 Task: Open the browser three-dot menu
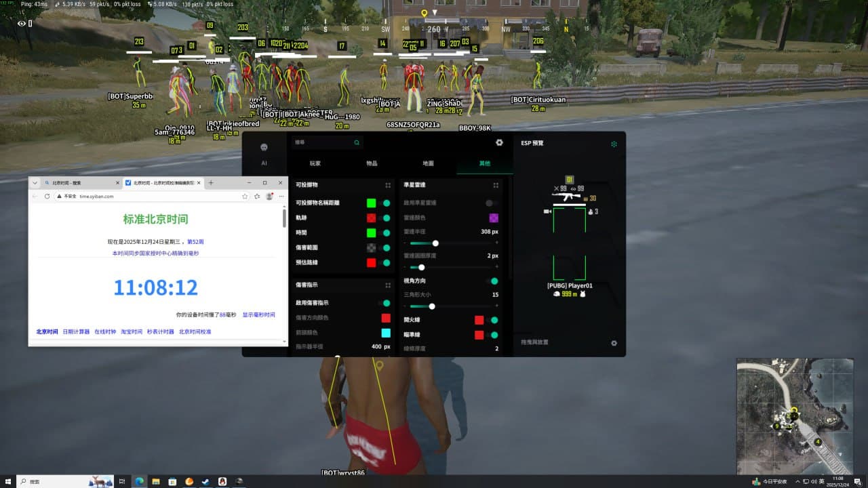pos(281,196)
